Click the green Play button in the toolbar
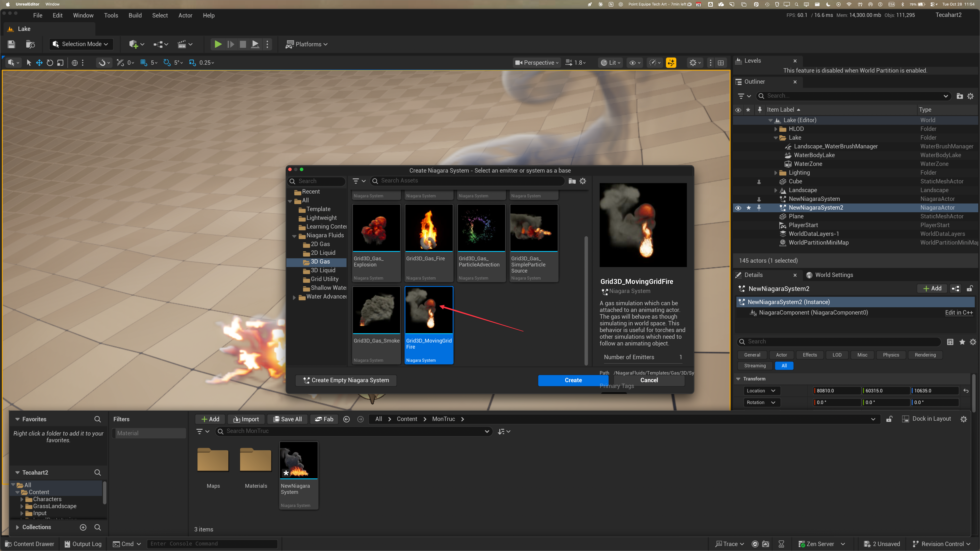 click(218, 44)
